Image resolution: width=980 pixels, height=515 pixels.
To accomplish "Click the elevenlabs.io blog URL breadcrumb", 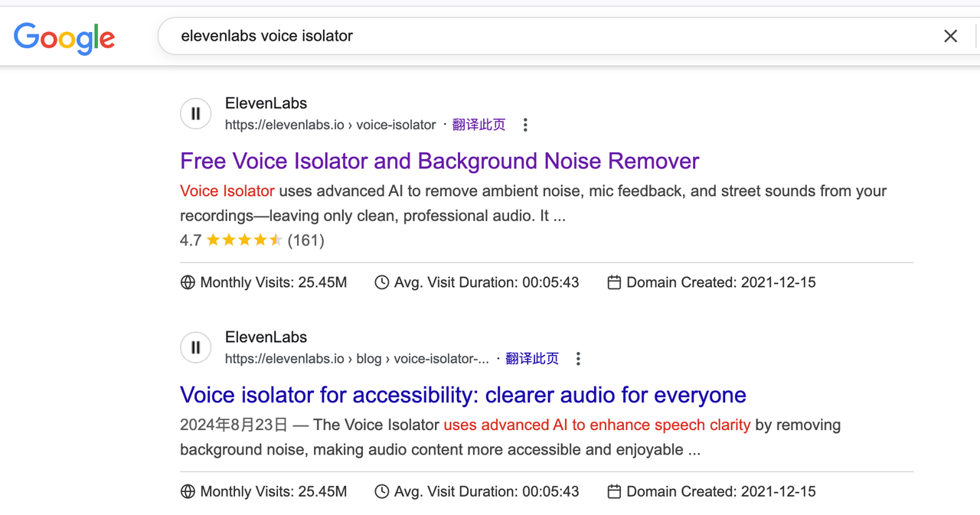I will (358, 359).
